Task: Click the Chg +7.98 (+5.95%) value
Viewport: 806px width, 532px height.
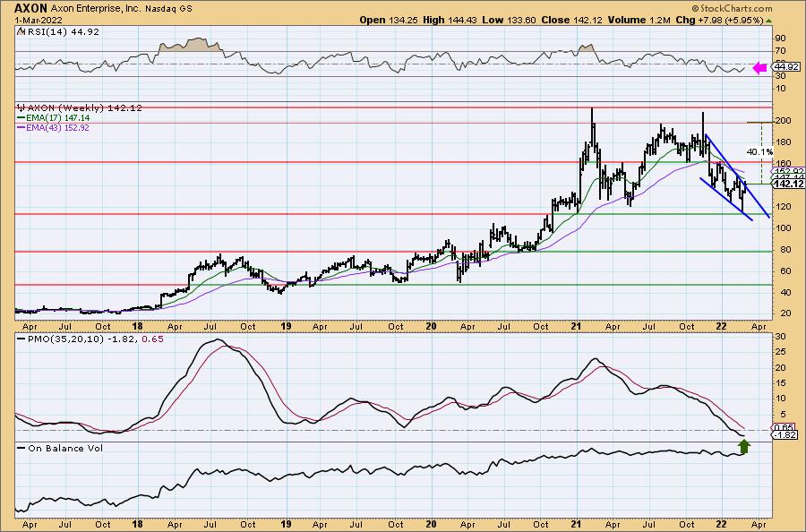Action: 719,20
